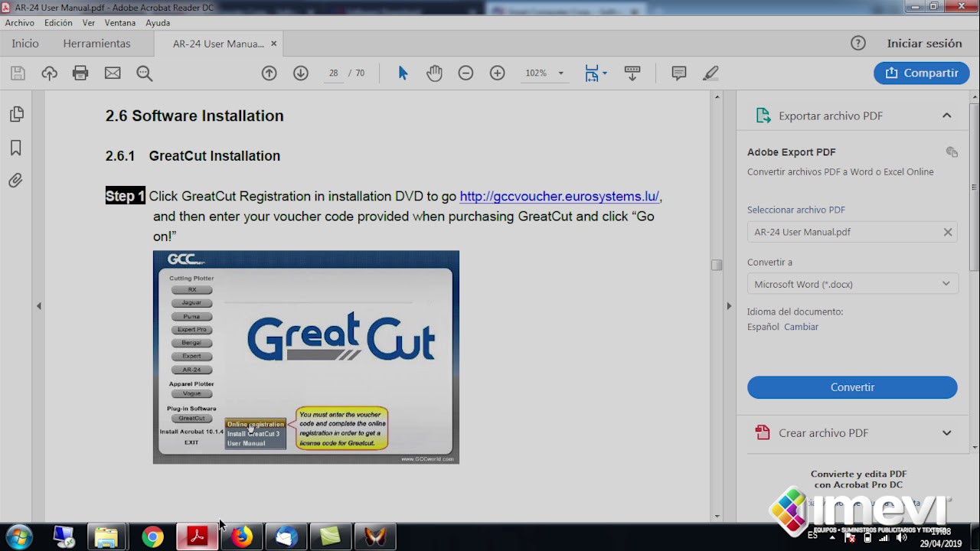The height and width of the screenshot is (551, 980).
Task: Open Acrobat help question mark
Action: coord(858,44)
